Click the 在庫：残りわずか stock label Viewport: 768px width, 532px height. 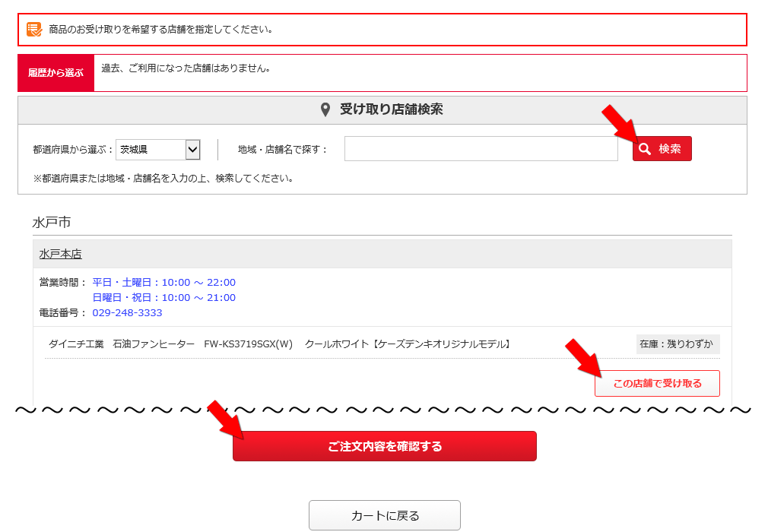pos(676,344)
